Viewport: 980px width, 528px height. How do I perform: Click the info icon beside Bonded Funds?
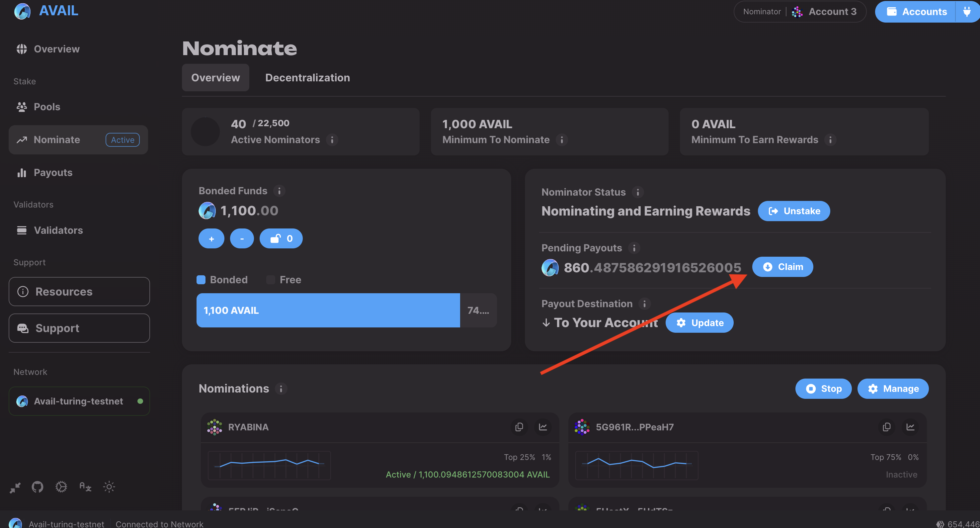tap(279, 191)
